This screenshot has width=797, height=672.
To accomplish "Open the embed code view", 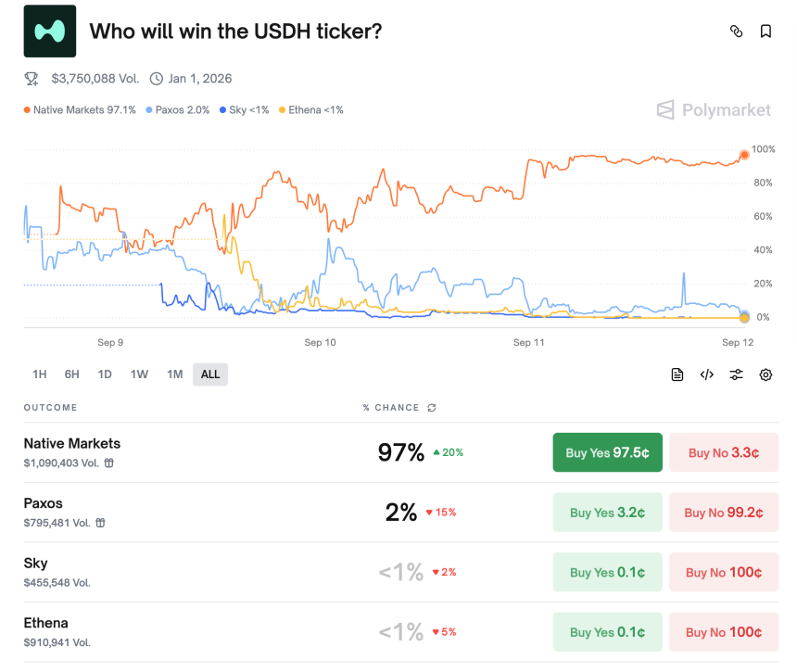I will (x=706, y=374).
